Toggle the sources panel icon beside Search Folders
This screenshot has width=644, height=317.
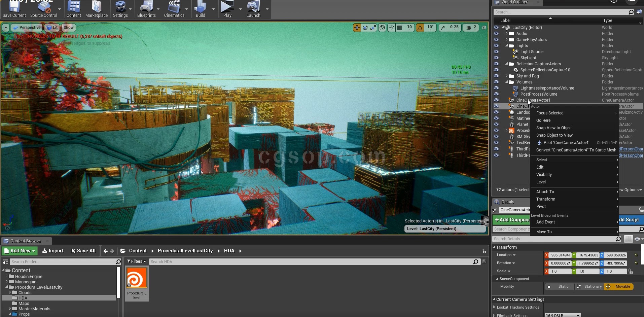(5, 262)
